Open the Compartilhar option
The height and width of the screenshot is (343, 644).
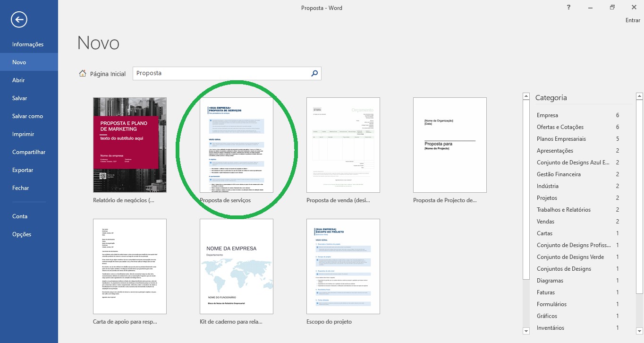coord(29,152)
